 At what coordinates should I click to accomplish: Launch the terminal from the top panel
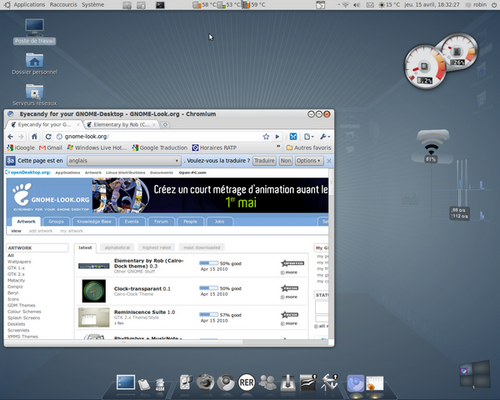coord(160,5)
